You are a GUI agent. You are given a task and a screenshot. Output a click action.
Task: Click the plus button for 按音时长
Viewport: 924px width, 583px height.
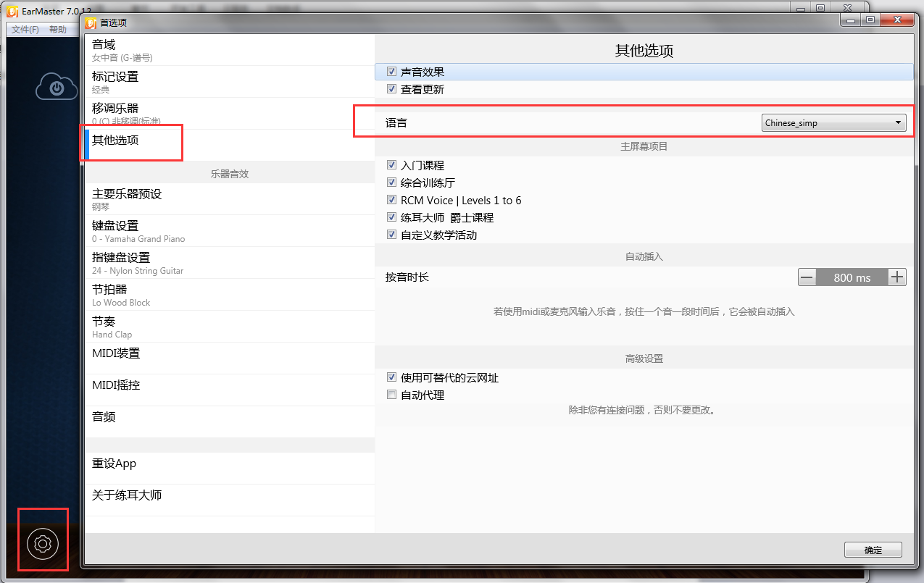coord(897,277)
